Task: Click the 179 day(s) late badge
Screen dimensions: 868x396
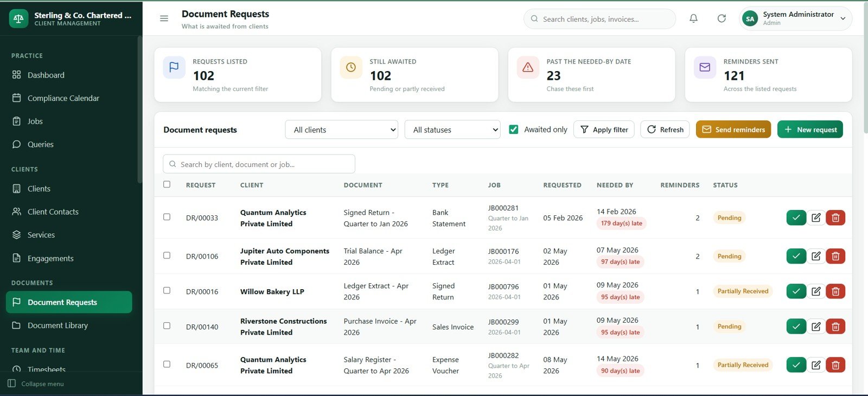Action: 621,223
